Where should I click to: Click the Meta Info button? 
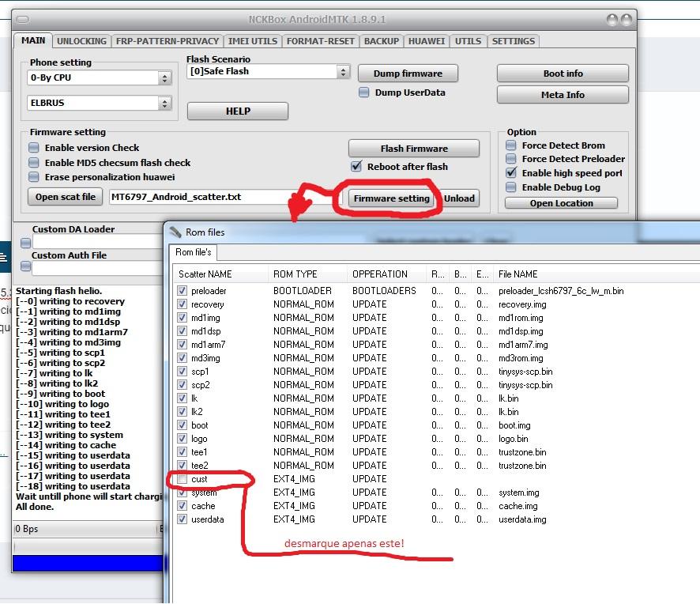tap(563, 95)
